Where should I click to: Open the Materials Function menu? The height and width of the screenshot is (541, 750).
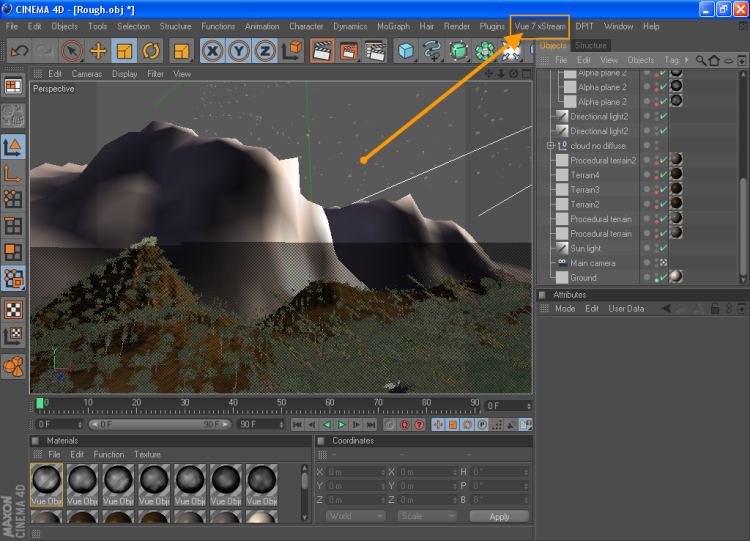109,454
